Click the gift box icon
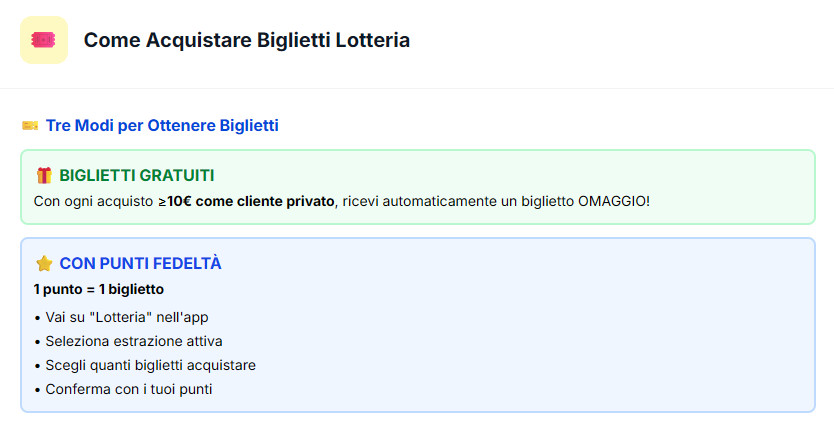This screenshot has height=423, width=834. (44, 175)
